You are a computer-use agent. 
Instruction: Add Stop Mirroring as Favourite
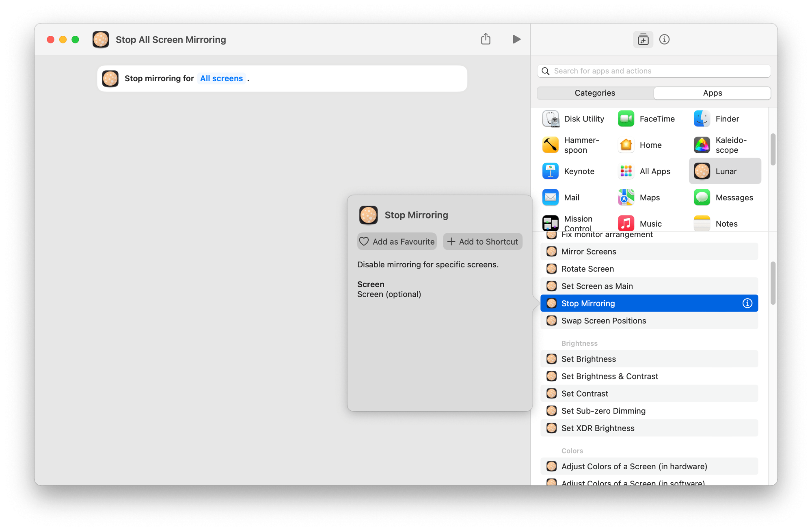(397, 241)
